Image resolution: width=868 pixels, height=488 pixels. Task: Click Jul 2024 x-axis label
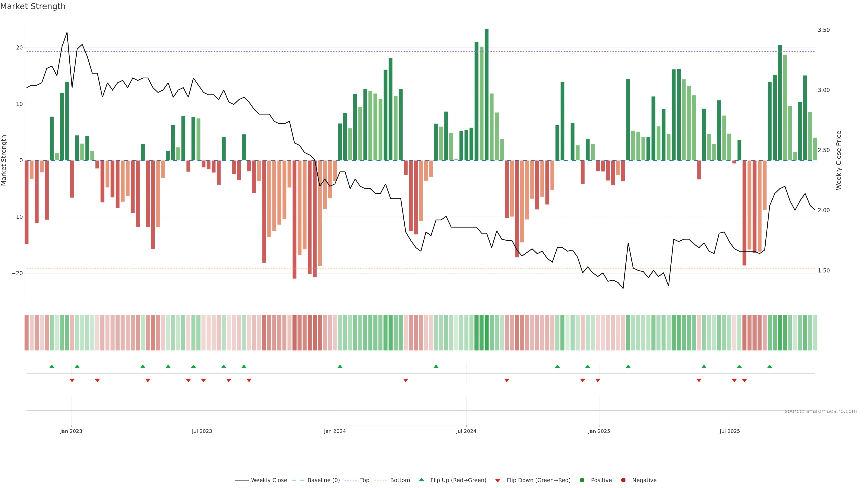[466, 431]
